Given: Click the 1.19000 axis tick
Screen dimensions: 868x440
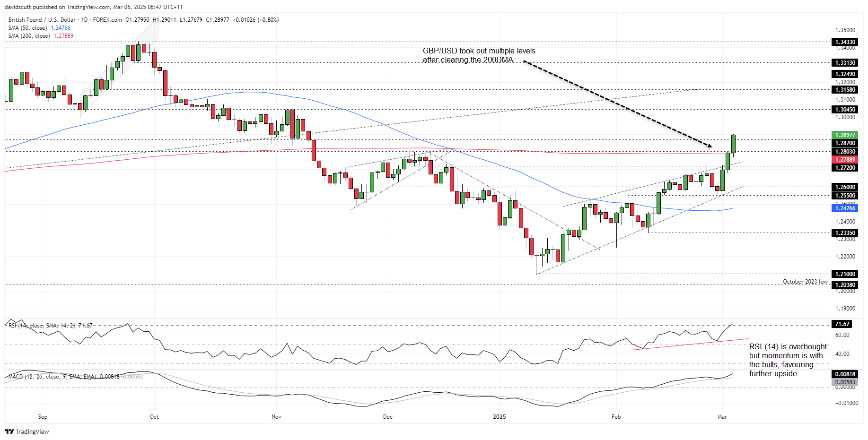Looking at the screenshot, I should coord(845,309).
